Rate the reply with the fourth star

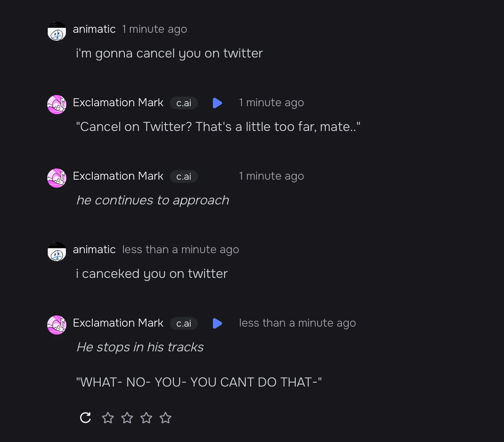click(165, 418)
